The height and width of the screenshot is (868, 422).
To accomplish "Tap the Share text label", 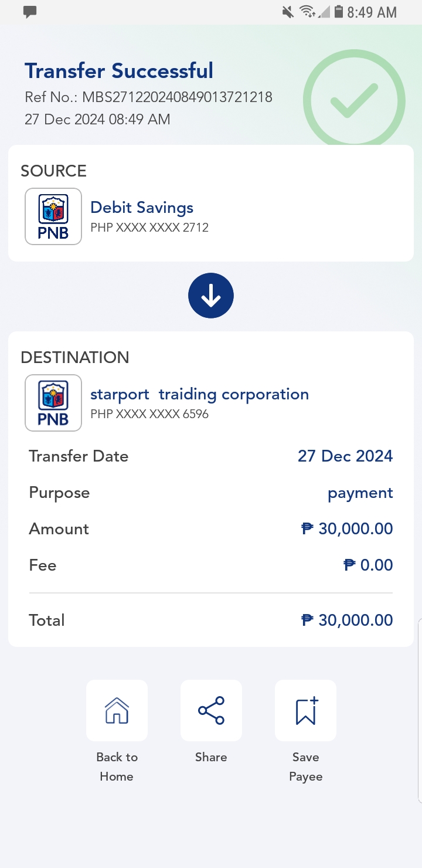I will pyautogui.click(x=211, y=757).
